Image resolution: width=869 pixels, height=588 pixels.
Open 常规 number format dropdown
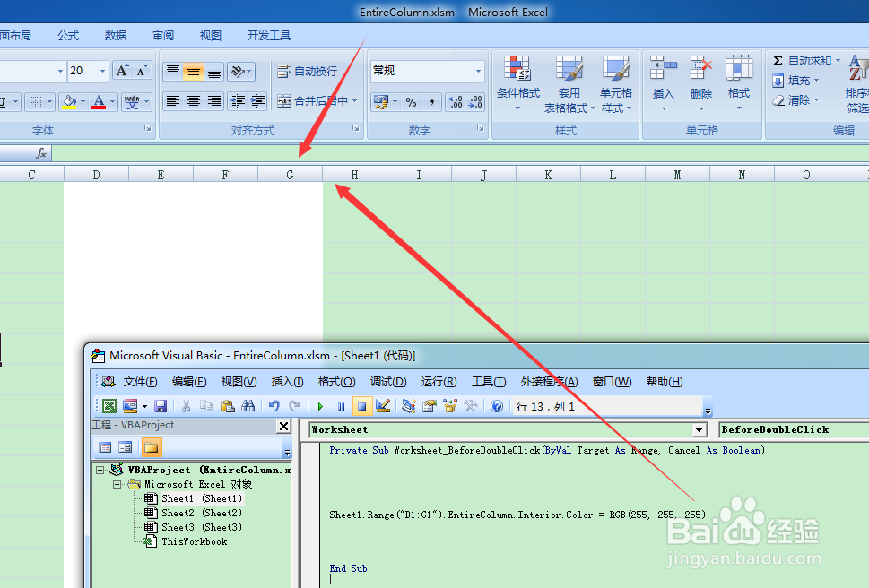(x=478, y=71)
